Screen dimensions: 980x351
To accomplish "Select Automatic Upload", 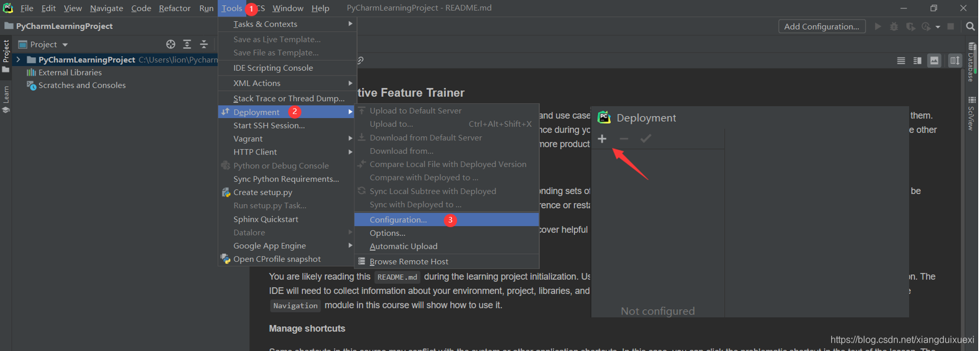I will 447,247.
